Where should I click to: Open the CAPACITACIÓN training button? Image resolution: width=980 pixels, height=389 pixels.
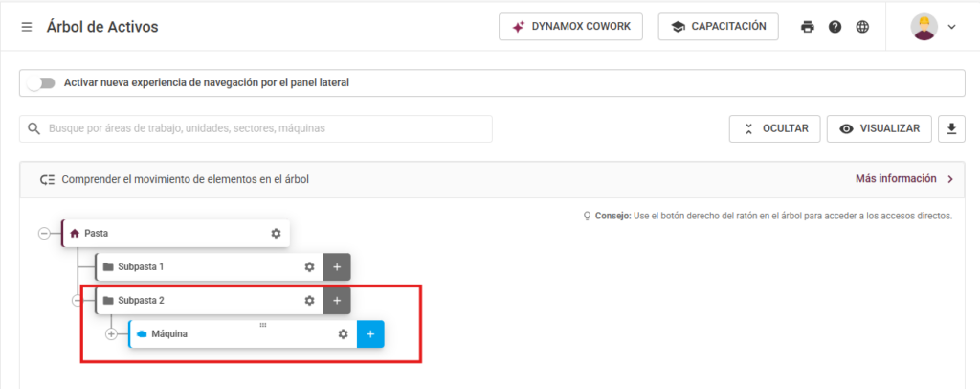tap(718, 27)
